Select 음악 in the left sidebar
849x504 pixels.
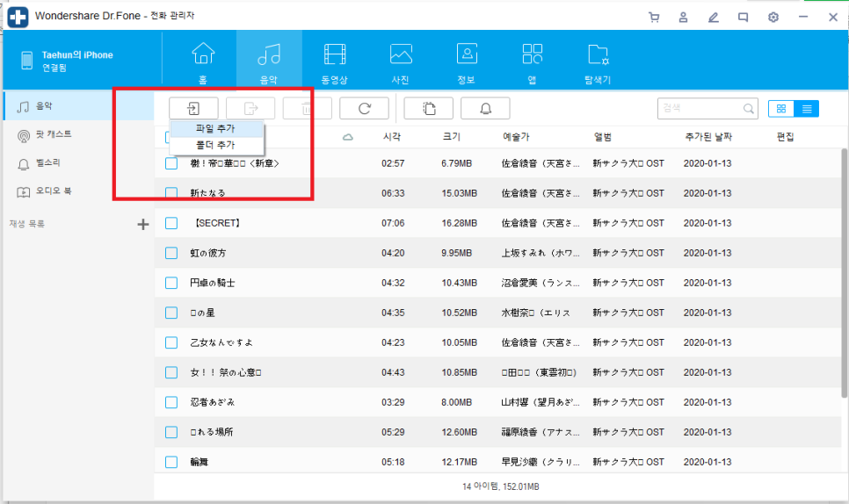[79, 106]
